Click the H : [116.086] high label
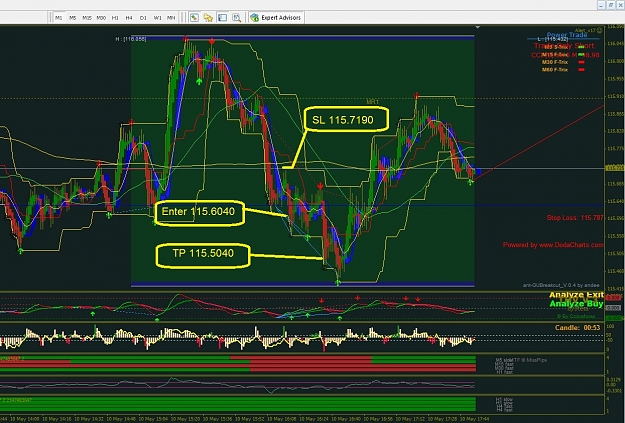Viewport: 625px width, 423px height. [x=131, y=39]
